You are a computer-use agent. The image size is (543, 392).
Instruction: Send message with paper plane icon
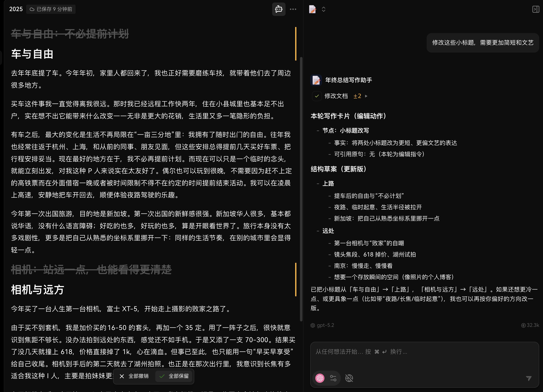pos(529,378)
